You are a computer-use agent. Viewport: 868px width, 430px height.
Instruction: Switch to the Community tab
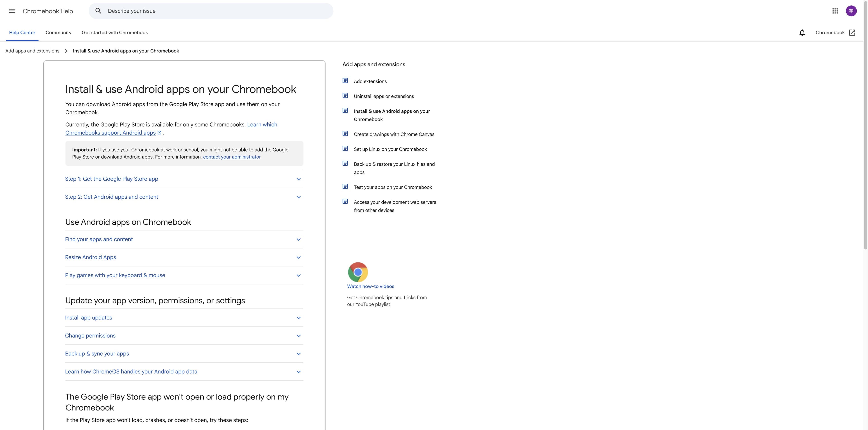coord(59,32)
